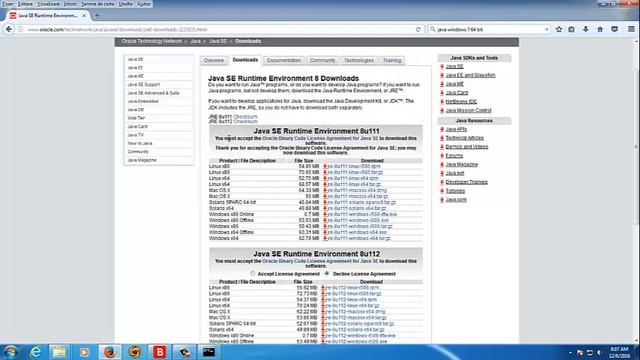Open the volume icon in system tray

point(600,353)
